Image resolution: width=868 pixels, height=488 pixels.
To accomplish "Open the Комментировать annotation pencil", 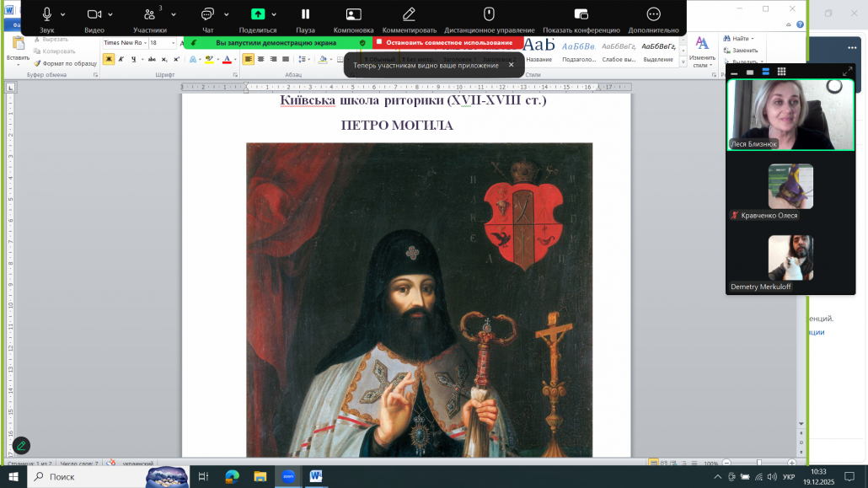I will point(409,14).
